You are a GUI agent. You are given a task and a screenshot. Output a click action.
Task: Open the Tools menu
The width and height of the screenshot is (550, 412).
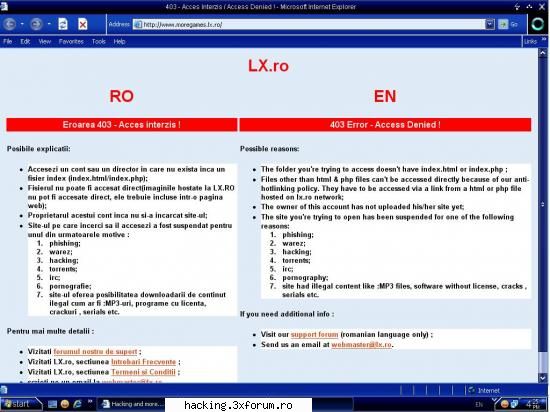tap(99, 41)
